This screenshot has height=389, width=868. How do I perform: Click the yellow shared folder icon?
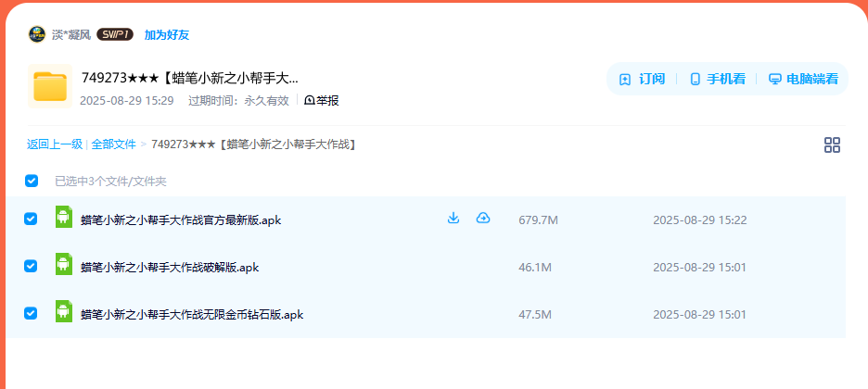[x=50, y=86]
